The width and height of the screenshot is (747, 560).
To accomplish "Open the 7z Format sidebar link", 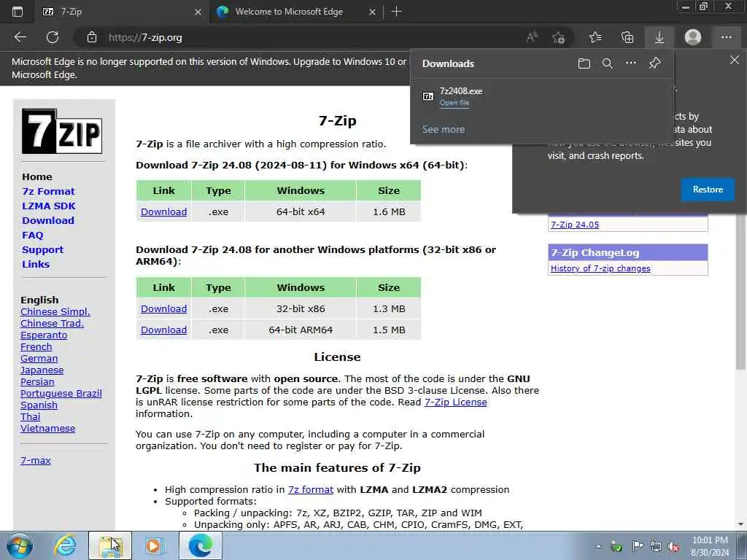I will click(x=49, y=191).
